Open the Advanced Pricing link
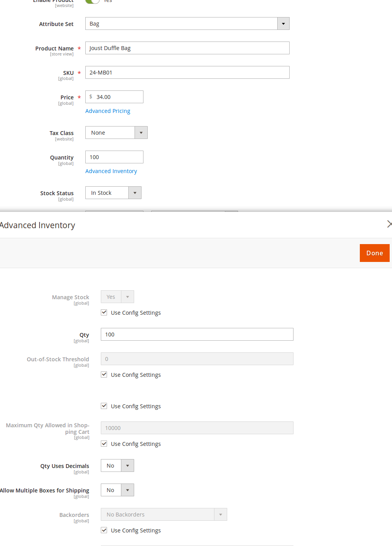The width and height of the screenshot is (392, 546). click(x=107, y=111)
